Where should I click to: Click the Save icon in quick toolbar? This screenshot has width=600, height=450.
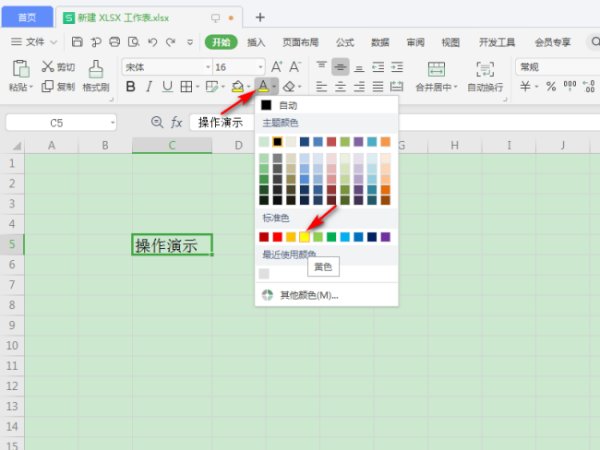77,42
